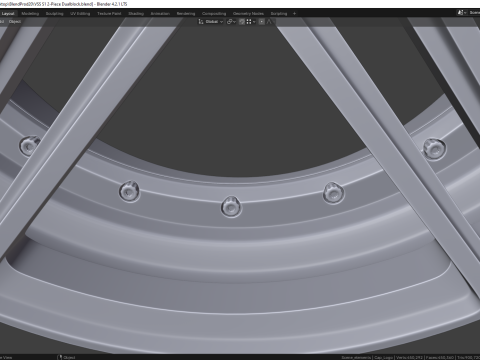Open the Animation workspace tab
Image resolution: width=480 pixels, height=360 pixels.
point(160,14)
